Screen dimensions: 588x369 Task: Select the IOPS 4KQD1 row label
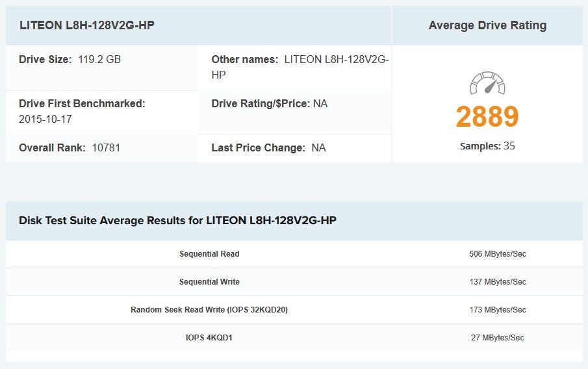[209, 338]
